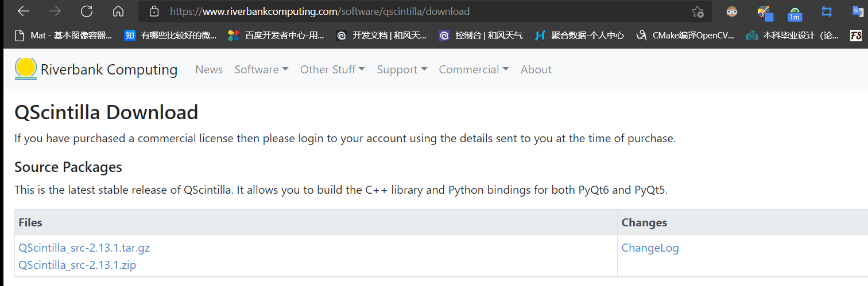Download QScintilla_src-2.13.1.tar.gz

click(x=84, y=248)
